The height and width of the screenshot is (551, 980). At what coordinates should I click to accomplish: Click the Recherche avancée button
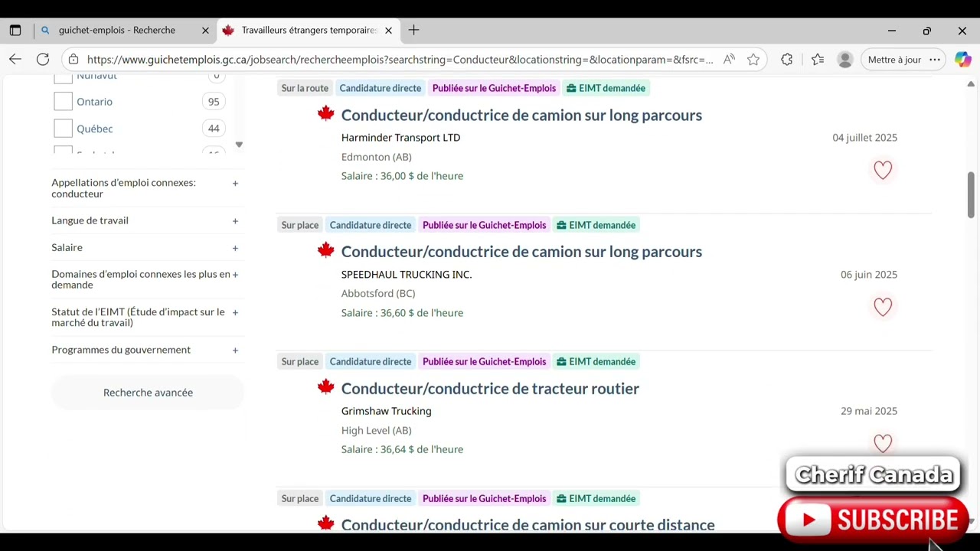pyautogui.click(x=148, y=393)
